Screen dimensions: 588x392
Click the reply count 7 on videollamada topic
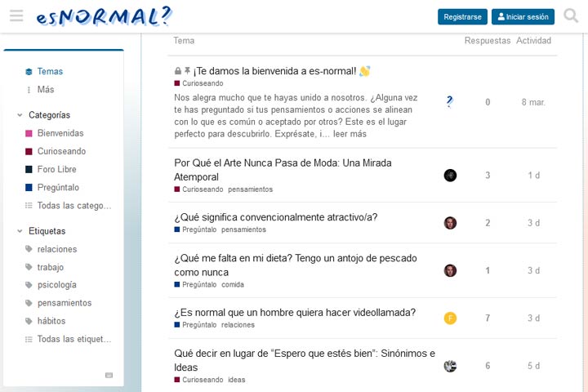(x=488, y=318)
